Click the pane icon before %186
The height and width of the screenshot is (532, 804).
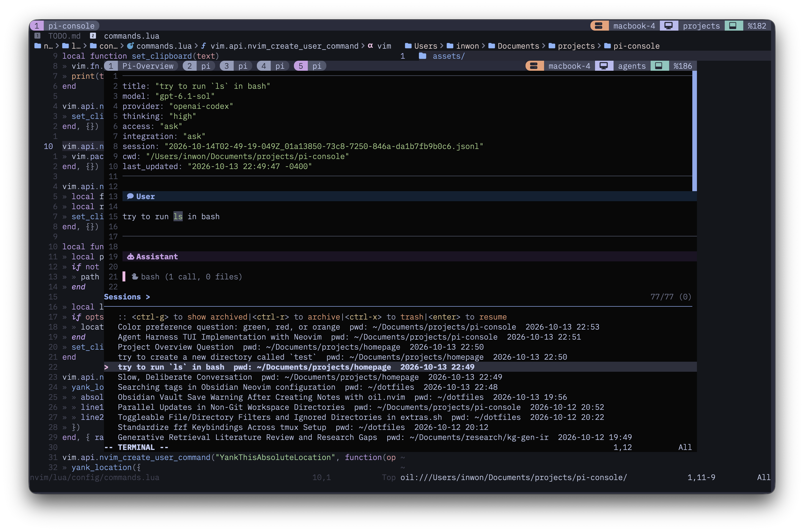[659, 66]
